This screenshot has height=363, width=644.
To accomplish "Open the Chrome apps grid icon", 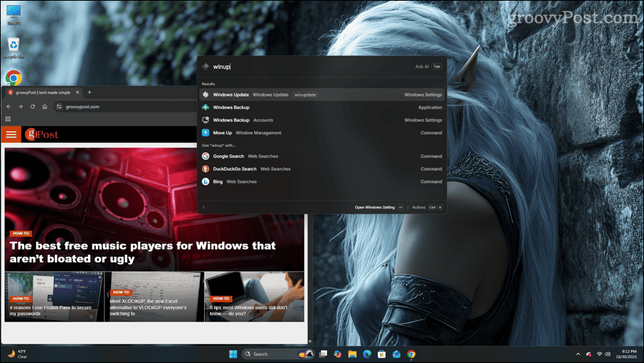I will pos(8,119).
